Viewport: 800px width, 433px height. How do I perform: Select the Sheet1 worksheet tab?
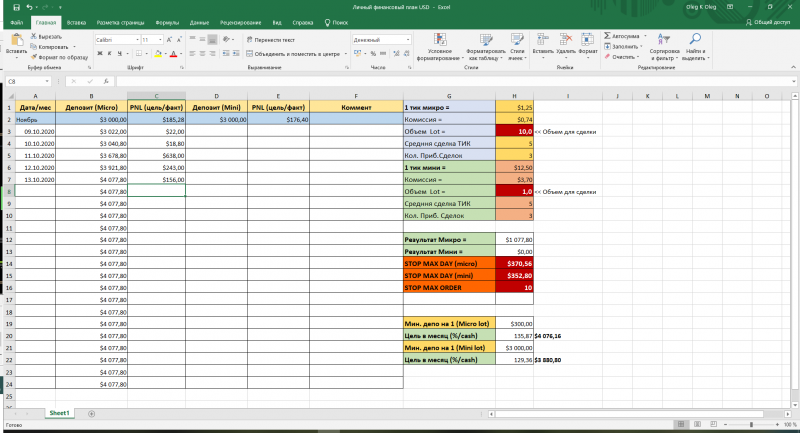(59, 413)
